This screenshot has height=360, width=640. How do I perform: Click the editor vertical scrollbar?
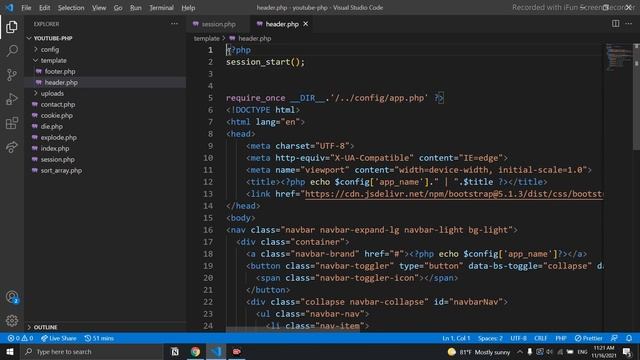(x=636, y=96)
